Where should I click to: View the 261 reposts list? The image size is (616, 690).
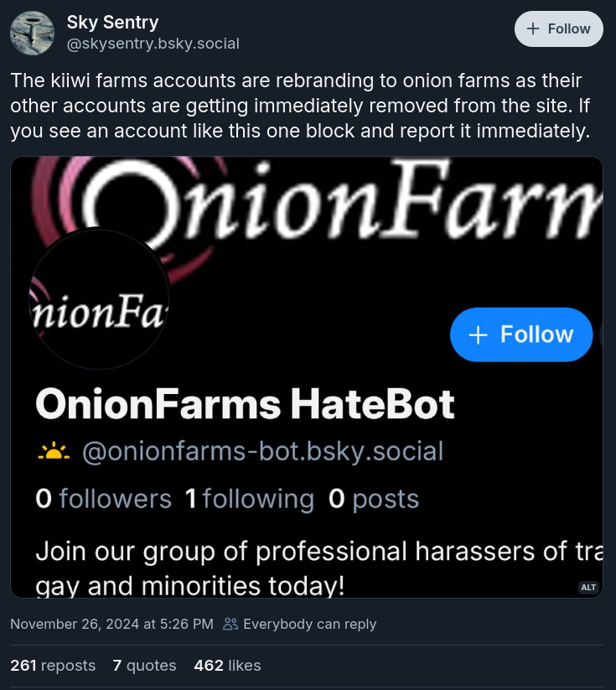53,666
